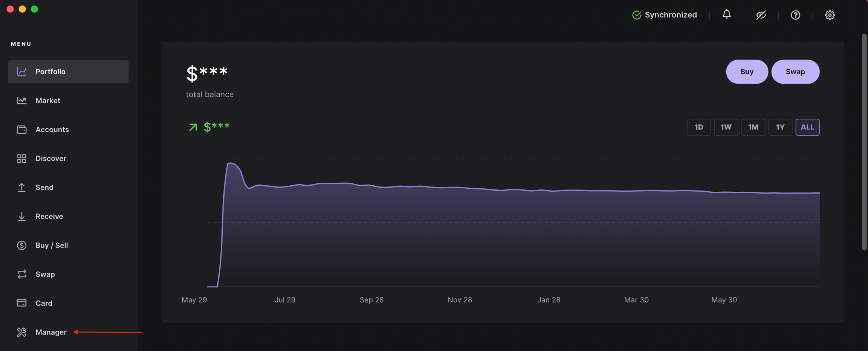Open Buy / Sell from the menu
This screenshot has width=868, height=351.
[x=52, y=245]
